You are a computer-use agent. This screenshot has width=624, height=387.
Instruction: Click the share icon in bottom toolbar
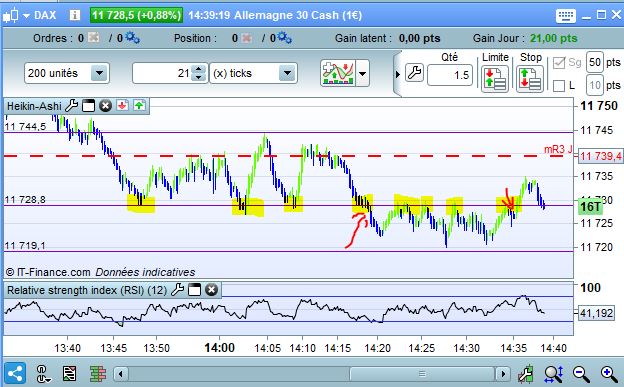click(x=15, y=374)
